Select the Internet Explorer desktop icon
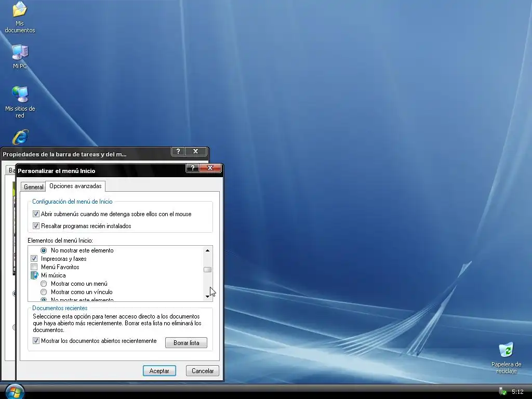This screenshot has height=399, width=532. pos(20,137)
